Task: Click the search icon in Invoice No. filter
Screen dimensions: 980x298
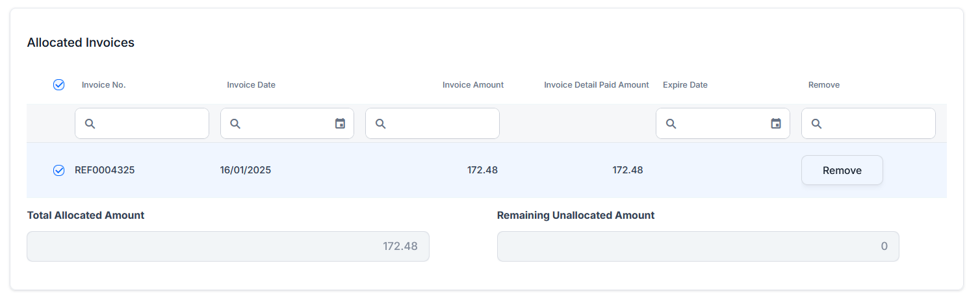Action: pyautogui.click(x=90, y=123)
